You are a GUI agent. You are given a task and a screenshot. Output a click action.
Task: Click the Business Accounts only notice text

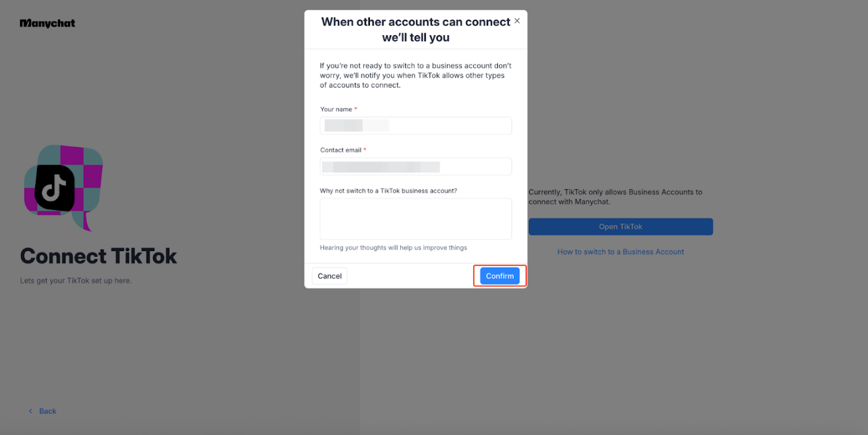[615, 197]
